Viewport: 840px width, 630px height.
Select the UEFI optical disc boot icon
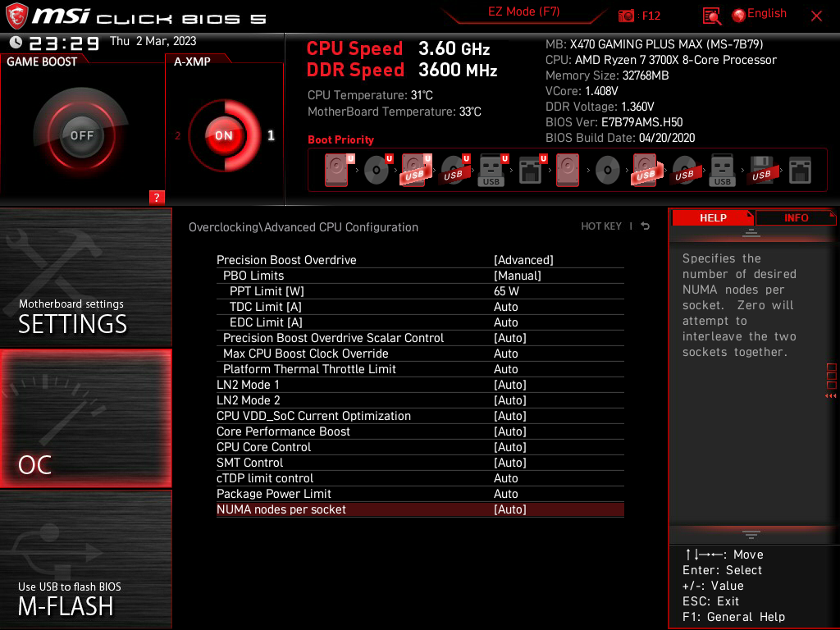[377, 171]
